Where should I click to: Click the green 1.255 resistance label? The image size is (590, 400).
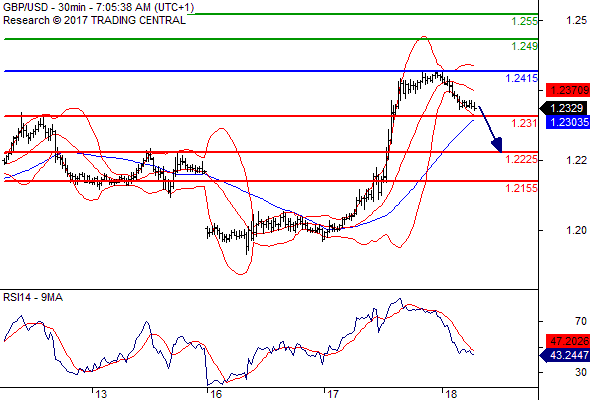coord(525,21)
